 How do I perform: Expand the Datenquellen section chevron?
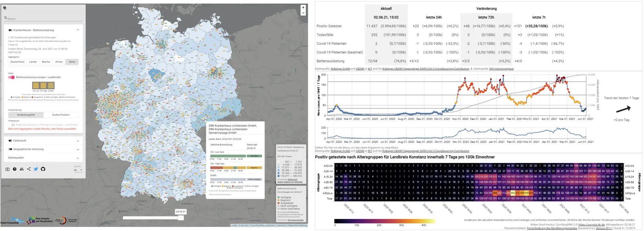(x=78, y=158)
